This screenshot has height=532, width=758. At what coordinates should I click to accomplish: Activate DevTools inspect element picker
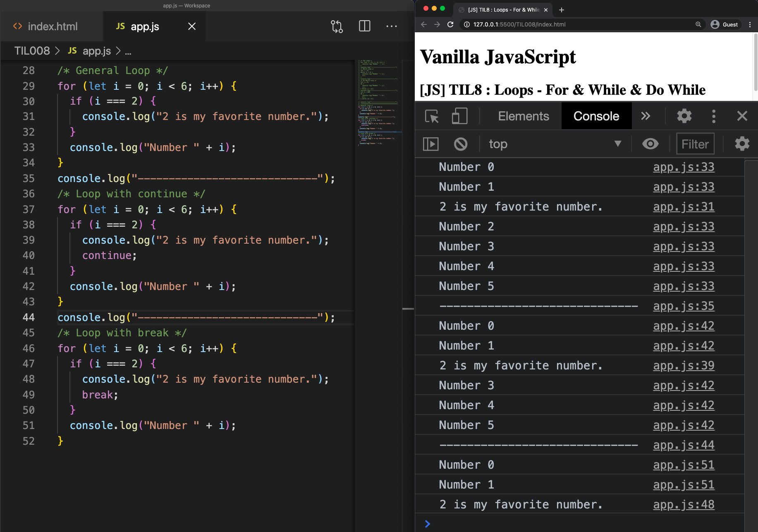[x=432, y=116]
